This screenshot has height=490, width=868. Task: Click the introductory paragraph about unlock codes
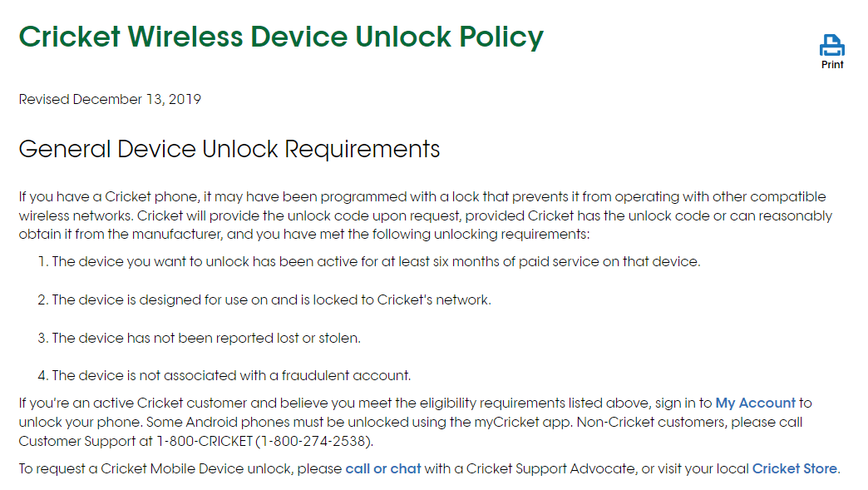point(424,214)
